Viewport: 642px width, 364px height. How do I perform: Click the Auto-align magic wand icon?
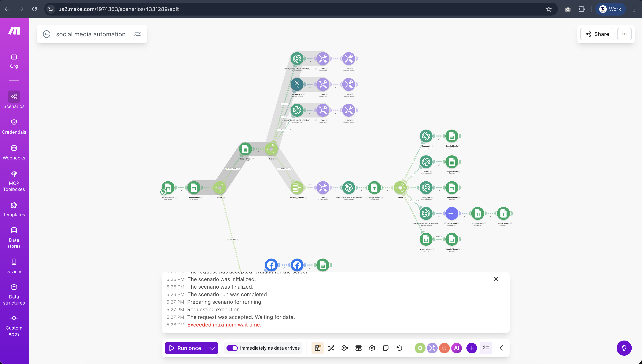[331, 348]
